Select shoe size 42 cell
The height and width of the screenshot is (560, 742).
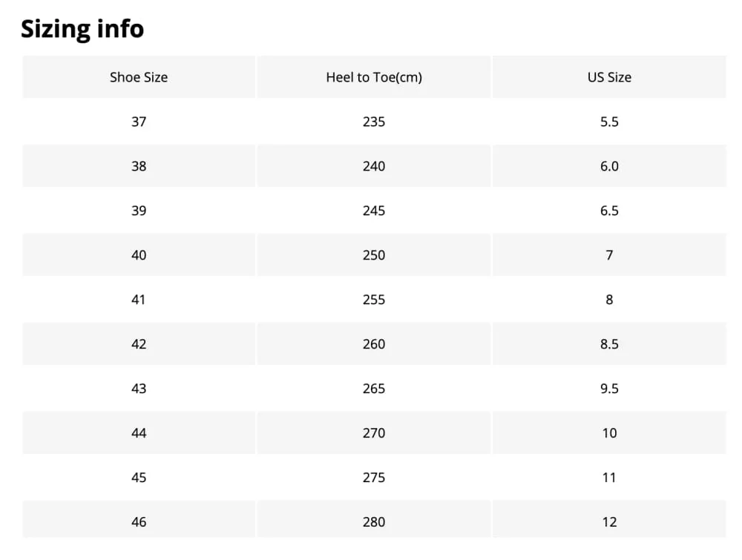[x=139, y=344]
